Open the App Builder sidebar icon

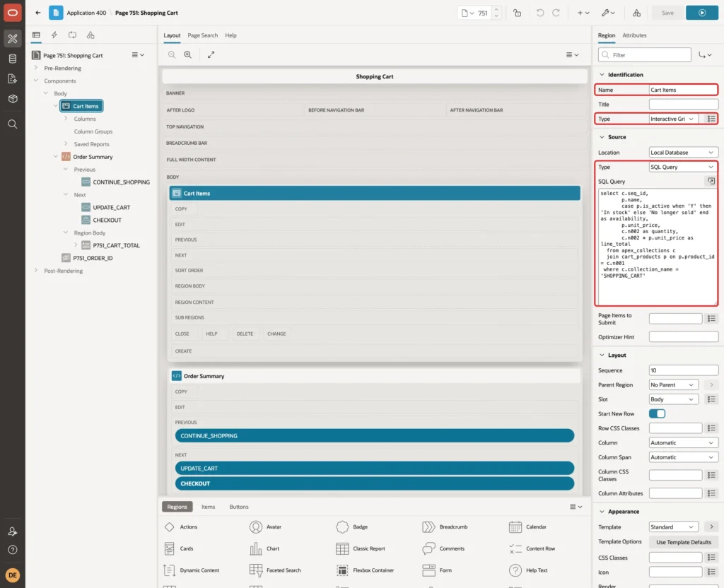pyautogui.click(x=13, y=39)
